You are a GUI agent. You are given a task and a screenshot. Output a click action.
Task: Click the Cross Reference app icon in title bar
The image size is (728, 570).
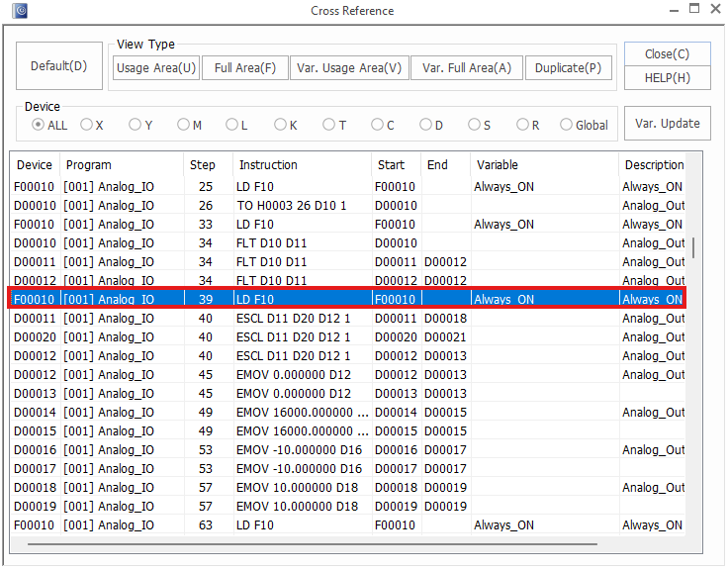coord(21,11)
